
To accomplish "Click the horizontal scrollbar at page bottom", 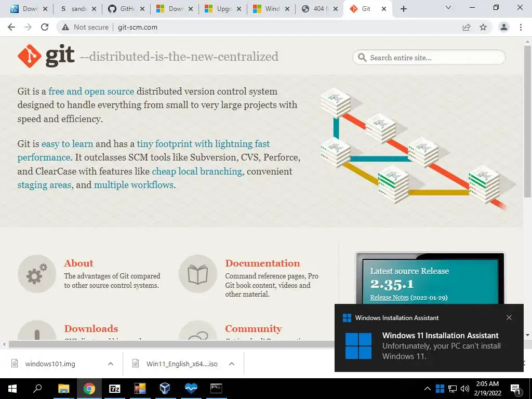I will [x=171, y=344].
